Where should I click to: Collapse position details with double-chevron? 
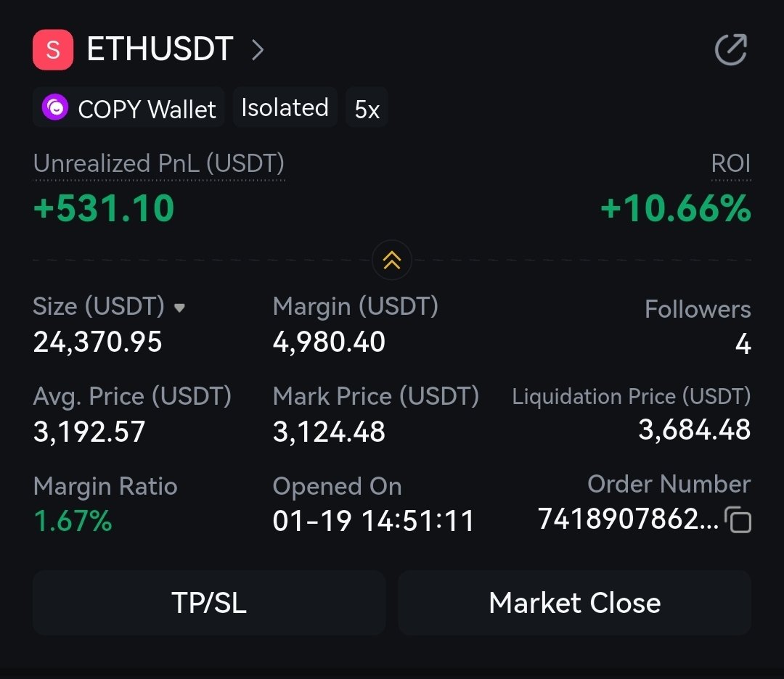392,260
